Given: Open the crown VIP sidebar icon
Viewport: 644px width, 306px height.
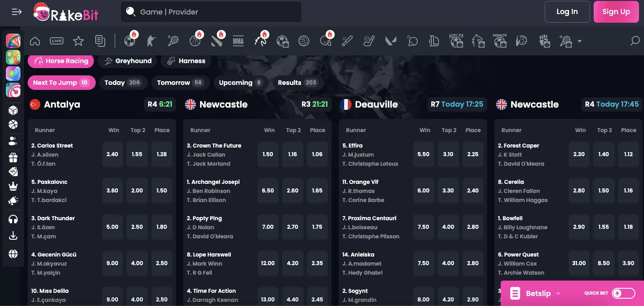Looking at the screenshot, I should [x=13, y=186].
